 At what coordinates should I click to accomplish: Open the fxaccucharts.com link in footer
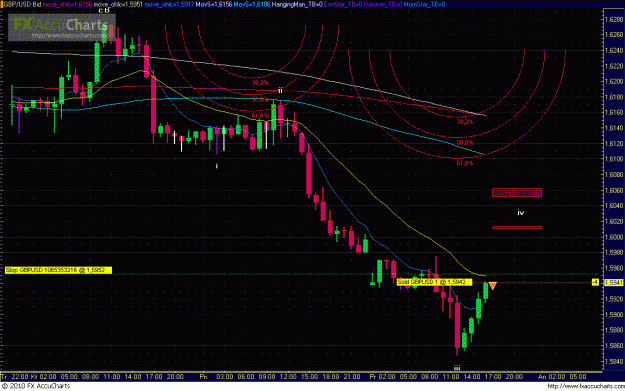click(586, 386)
